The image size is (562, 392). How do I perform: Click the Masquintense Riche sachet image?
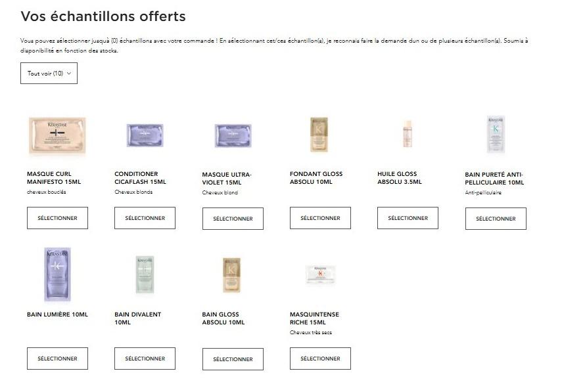pyautogui.click(x=320, y=274)
